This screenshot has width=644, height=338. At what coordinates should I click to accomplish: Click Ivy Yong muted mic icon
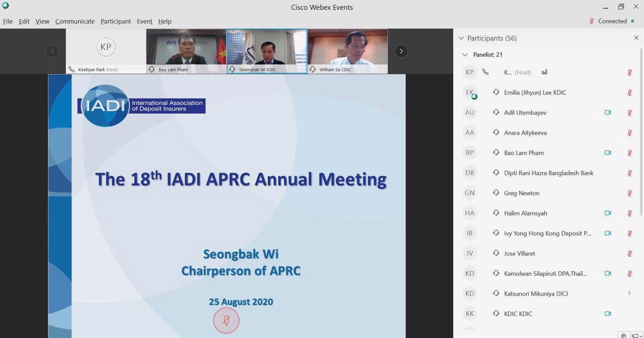pyautogui.click(x=629, y=233)
